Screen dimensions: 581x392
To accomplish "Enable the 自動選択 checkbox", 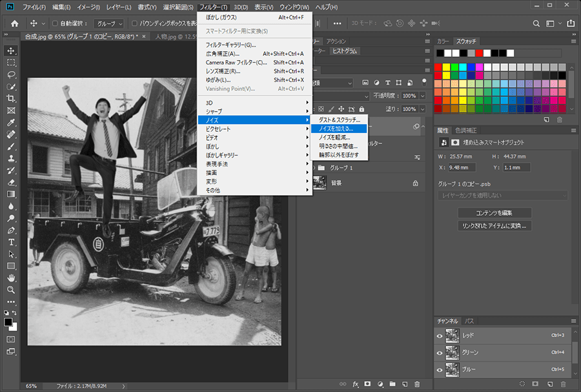I will [55, 24].
